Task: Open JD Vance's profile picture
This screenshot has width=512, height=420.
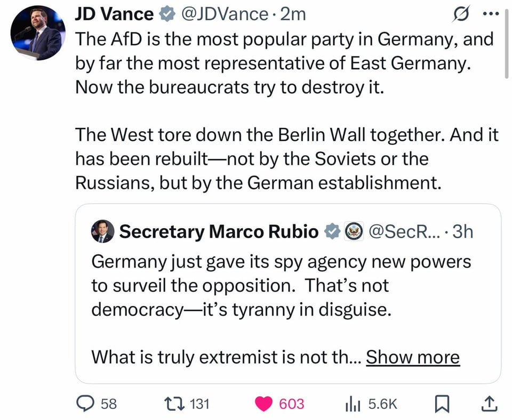Action: (38, 33)
